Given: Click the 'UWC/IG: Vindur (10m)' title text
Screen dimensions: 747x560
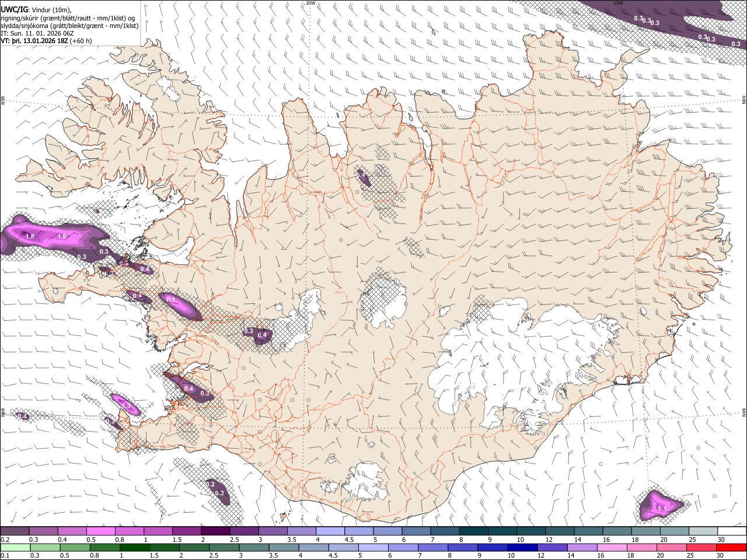Looking at the screenshot, I should tap(36, 9).
